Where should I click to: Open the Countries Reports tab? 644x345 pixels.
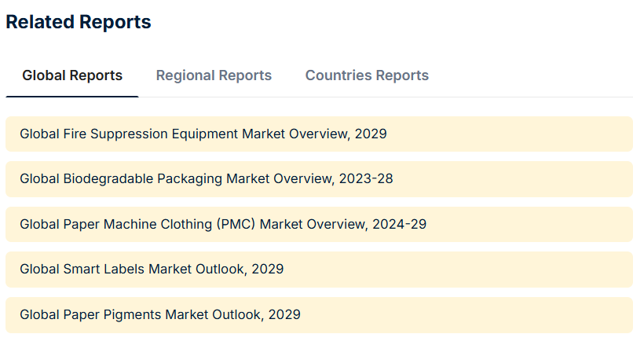coord(367,75)
